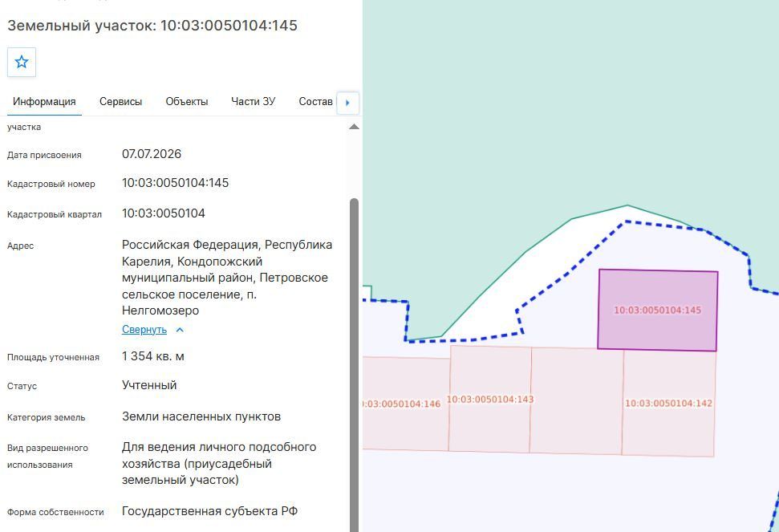Image resolution: width=779 pixels, height=532 pixels.
Task: Click the address text Российская Федерация
Action: click(190, 245)
